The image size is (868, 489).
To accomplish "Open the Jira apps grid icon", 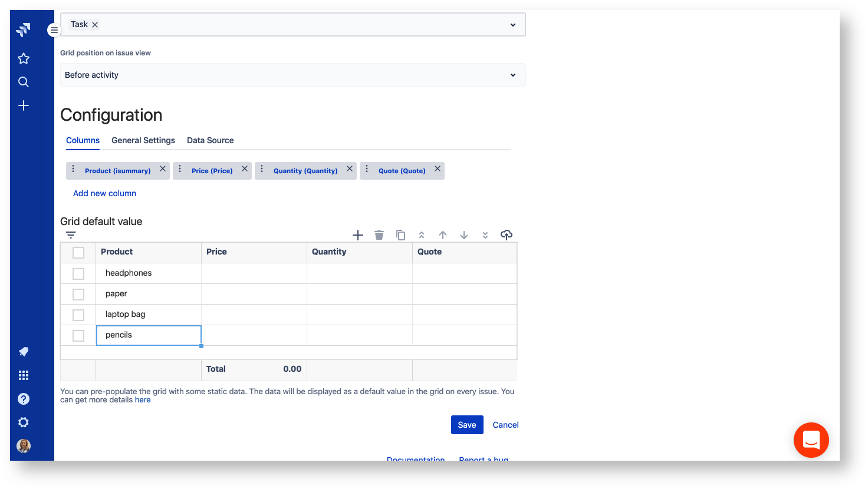I will (x=23, y=375).
